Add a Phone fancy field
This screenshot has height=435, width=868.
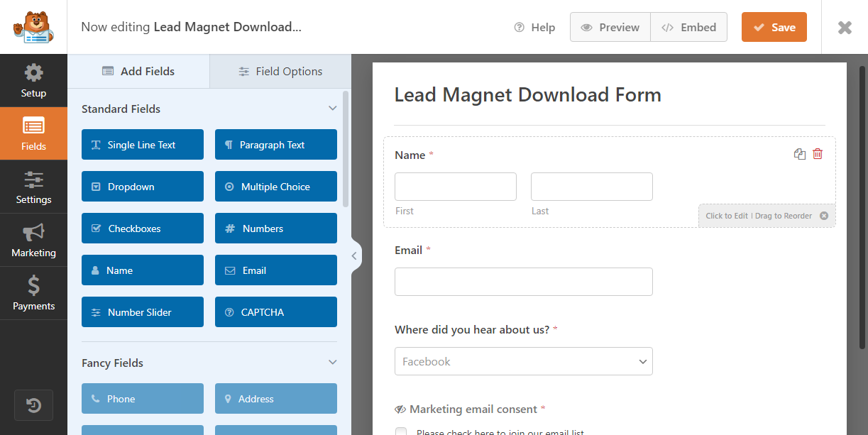pos(143,399)
